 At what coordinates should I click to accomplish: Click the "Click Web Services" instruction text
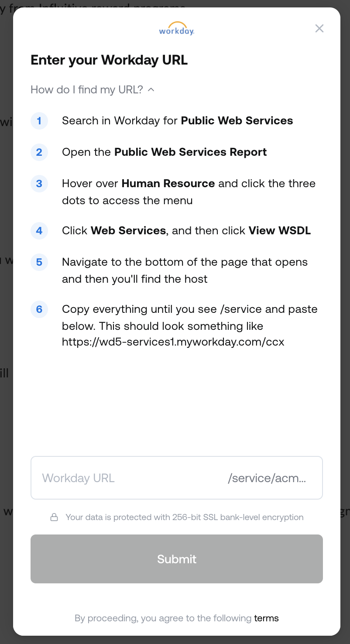[x=186, y=230]
